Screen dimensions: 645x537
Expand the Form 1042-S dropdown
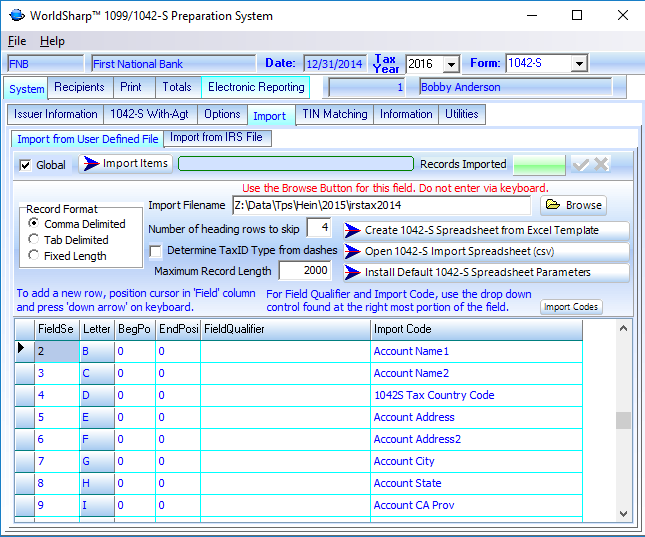pos(579,64)
